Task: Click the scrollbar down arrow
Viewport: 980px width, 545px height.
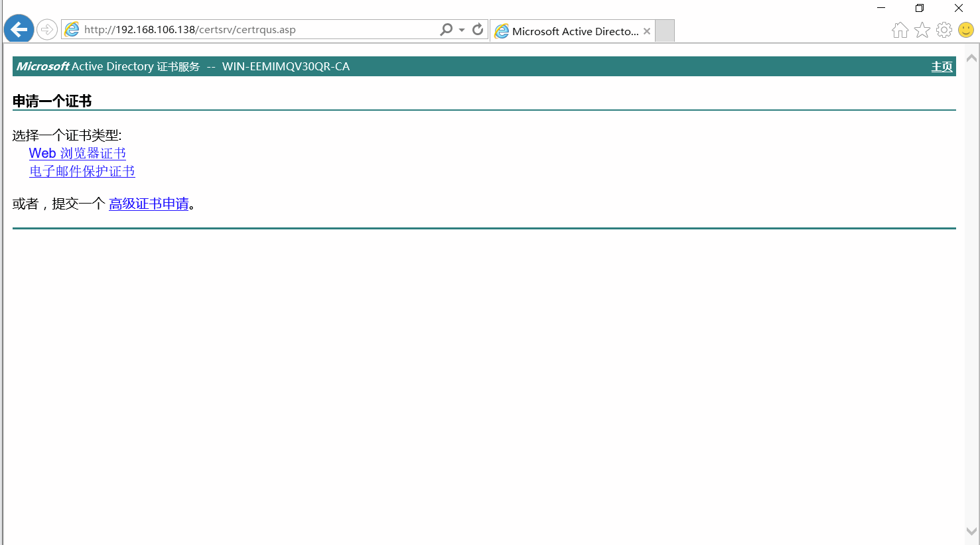Action: point(972,531)
